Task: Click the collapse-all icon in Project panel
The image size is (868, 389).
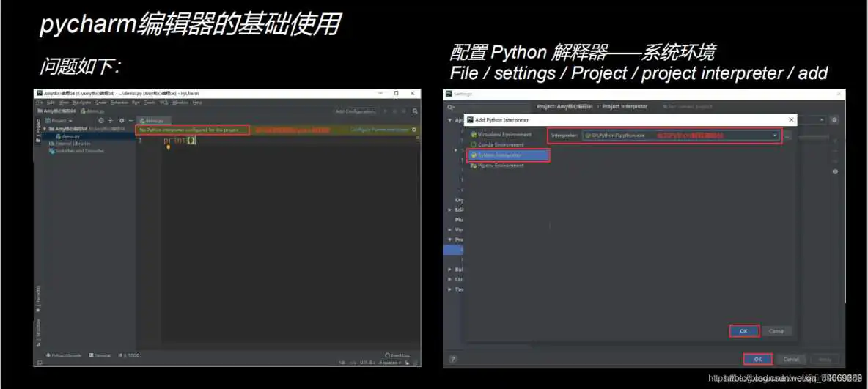Action: coord(110,121)
